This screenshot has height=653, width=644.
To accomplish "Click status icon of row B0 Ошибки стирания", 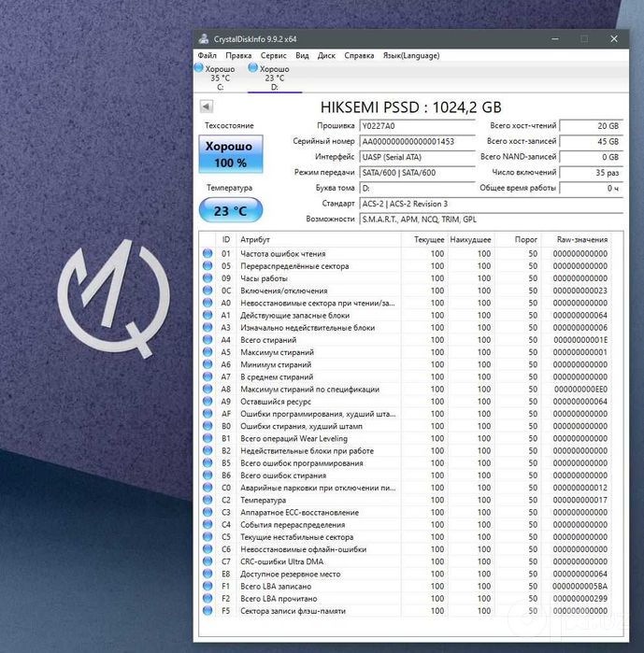I will [x=208, y=426].
